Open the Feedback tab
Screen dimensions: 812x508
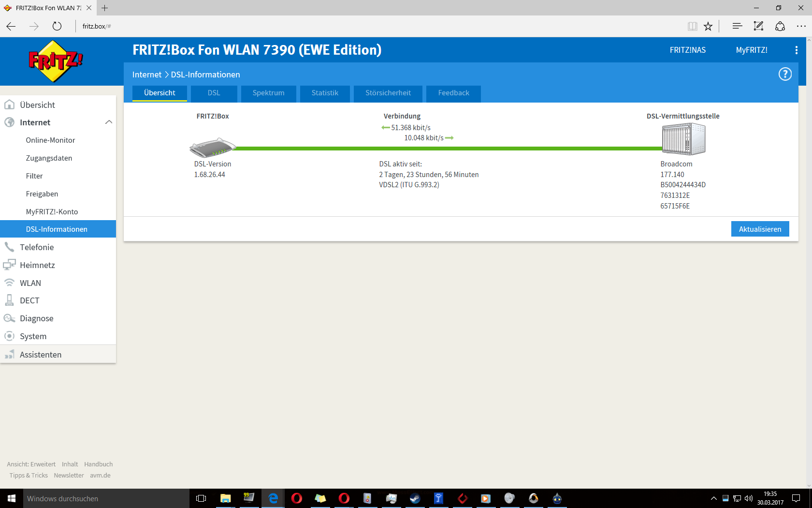(x=453, y=93)
